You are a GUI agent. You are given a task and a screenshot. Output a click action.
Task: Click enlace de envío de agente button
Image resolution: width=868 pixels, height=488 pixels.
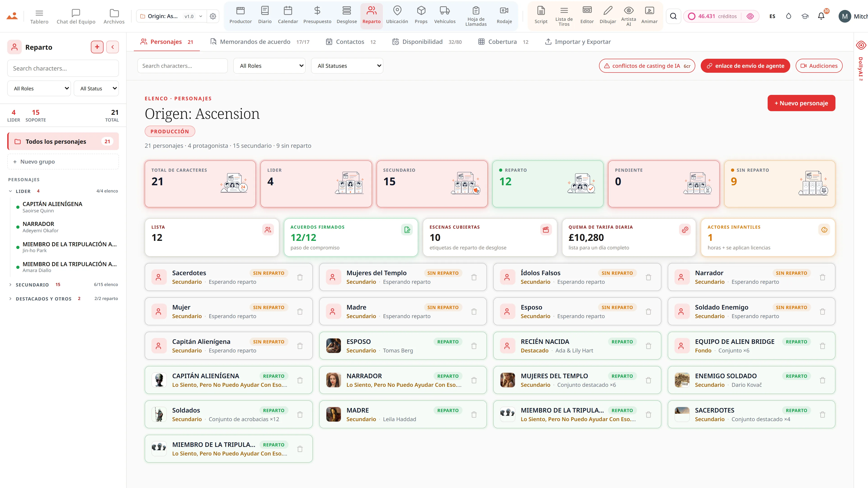click(745, 66)
